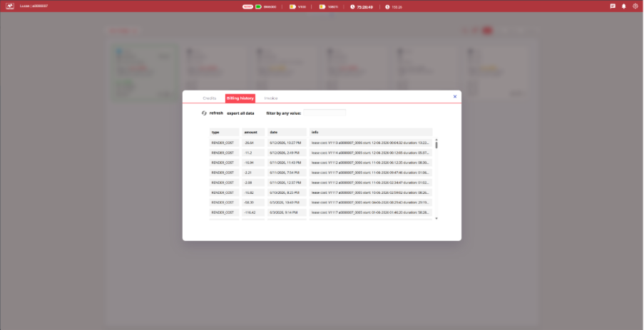Click the -26.64 amount cell
This screenshot has height=330, width=644.
[x=253, y=143]
